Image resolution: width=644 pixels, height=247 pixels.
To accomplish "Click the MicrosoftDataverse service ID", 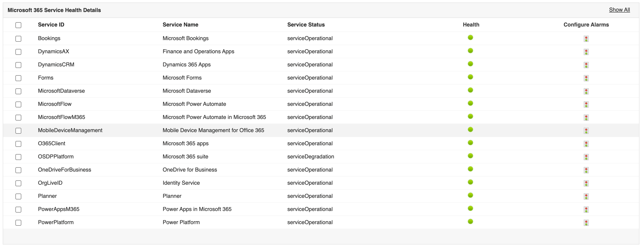I will (61, 91).
